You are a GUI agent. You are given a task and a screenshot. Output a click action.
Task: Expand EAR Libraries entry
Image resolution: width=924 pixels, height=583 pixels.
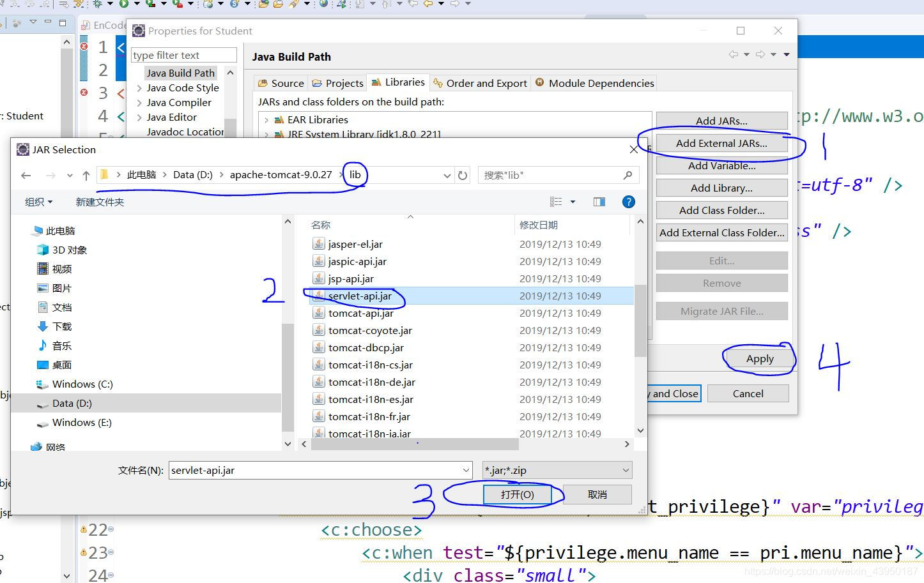point(266,119)
